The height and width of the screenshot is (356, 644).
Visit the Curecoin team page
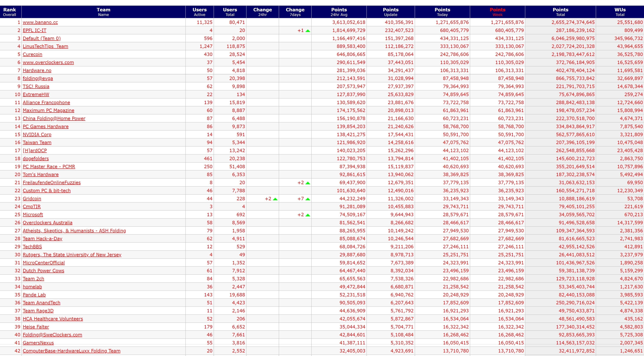click(33, 54)
